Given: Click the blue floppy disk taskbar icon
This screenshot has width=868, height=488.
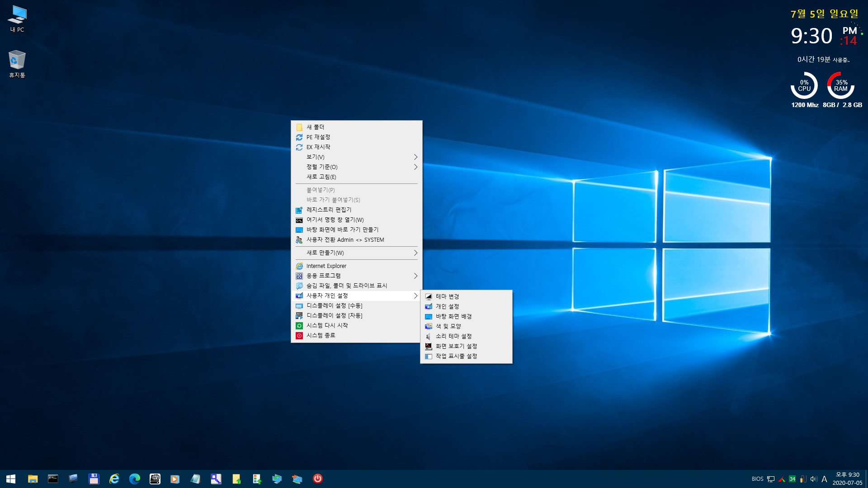Looking at the screenshot, I should click(x=94, y=479).
